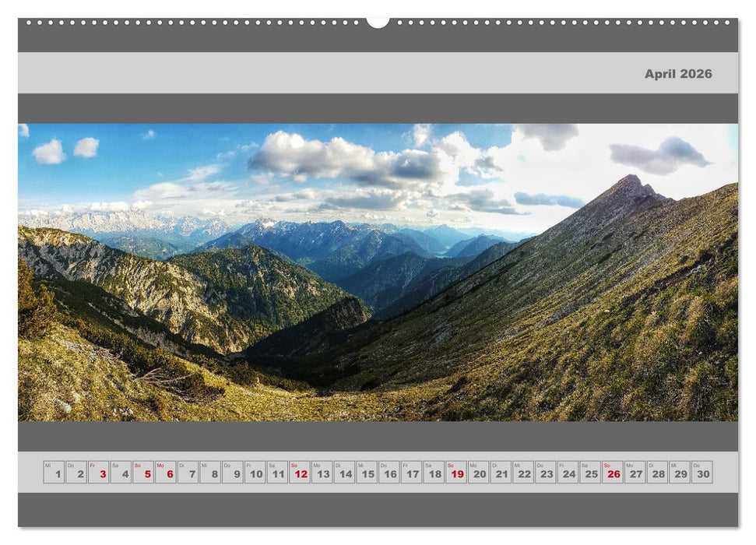Select the red Sunday 12
Screen dimensions: 756x545
pos(300,472)
